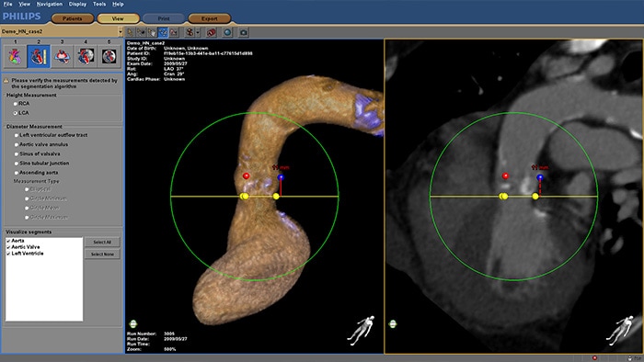Viewport: 644px width, 362px height.
Task: Select workflow step 3 valve plane icon
Action: coord(62,56)
